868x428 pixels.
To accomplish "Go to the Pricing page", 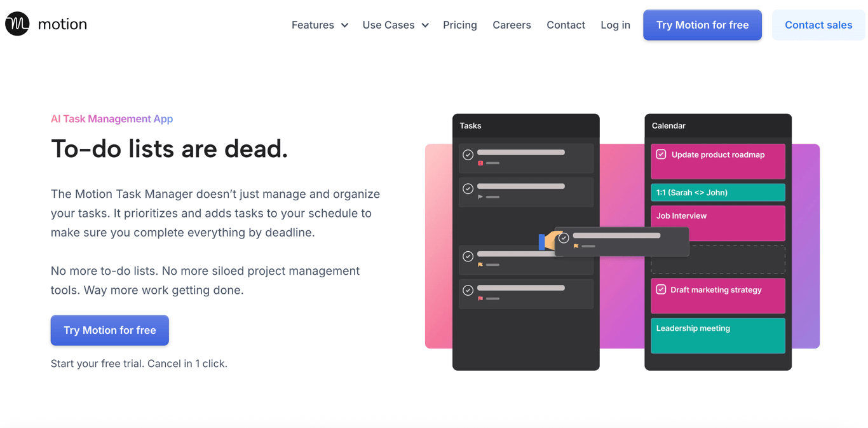I will pos(460,25).
